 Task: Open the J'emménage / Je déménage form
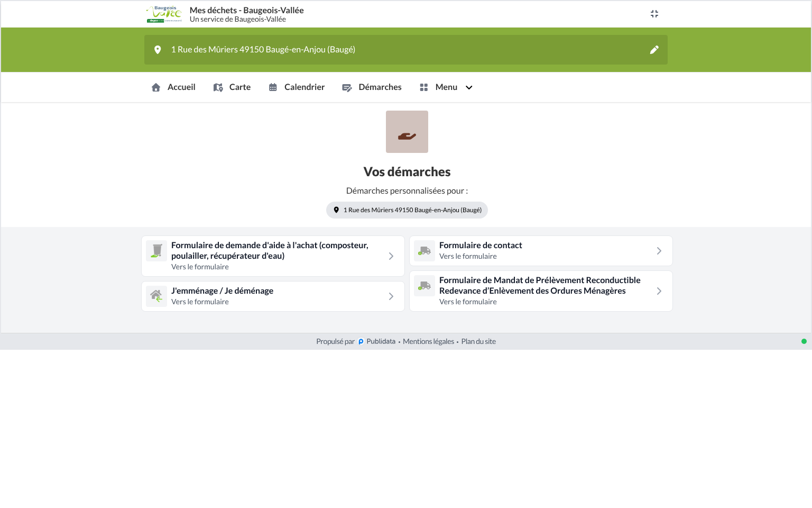(273, 296)
